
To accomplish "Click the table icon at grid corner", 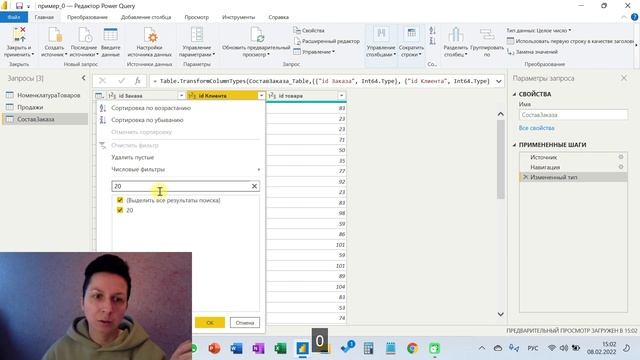I will tap(99, 96).
